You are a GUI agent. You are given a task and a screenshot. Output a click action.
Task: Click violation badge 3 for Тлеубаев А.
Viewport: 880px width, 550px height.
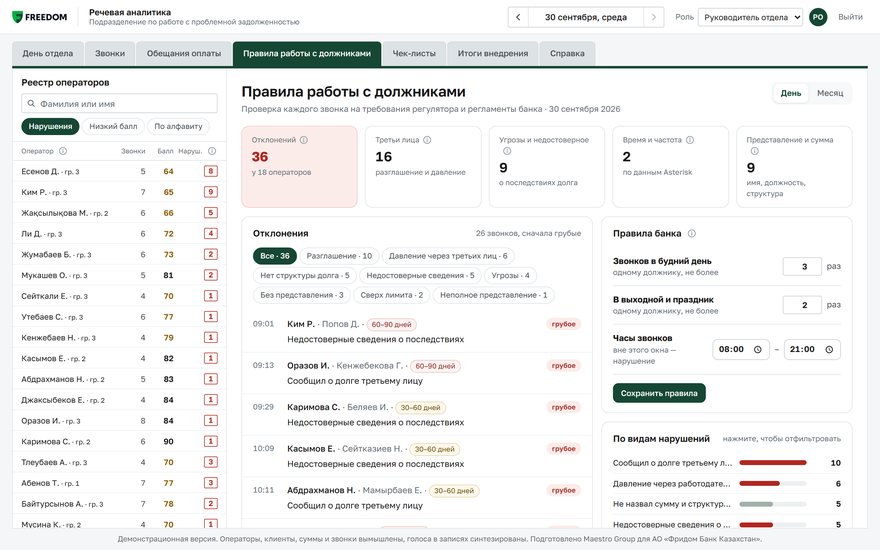click(x=210, y=462)
